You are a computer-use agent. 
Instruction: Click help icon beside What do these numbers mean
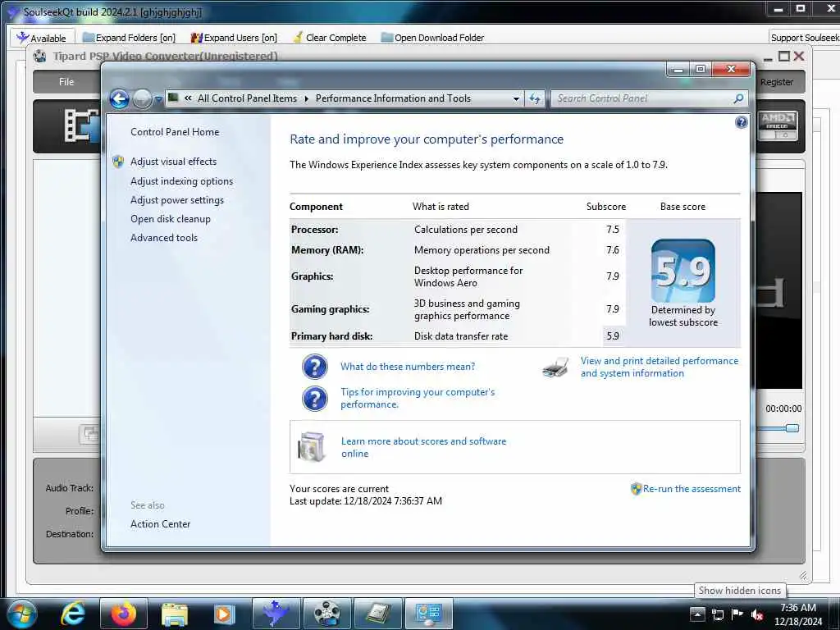[x=314, y=367]
